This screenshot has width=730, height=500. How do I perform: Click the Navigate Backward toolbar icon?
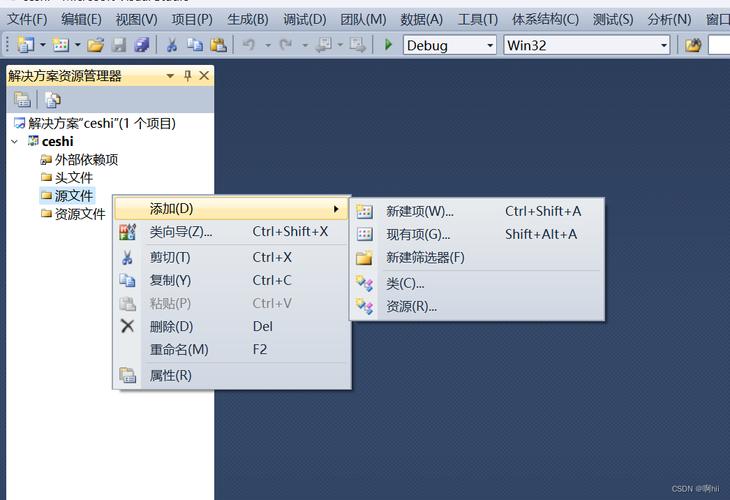tap(324, 45)
